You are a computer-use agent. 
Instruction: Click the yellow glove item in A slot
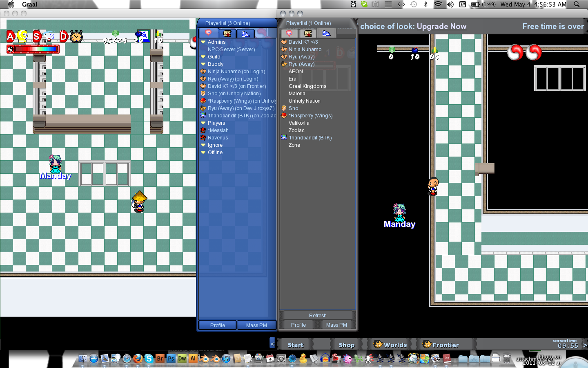pyautogui.click(x=22, y=36)
